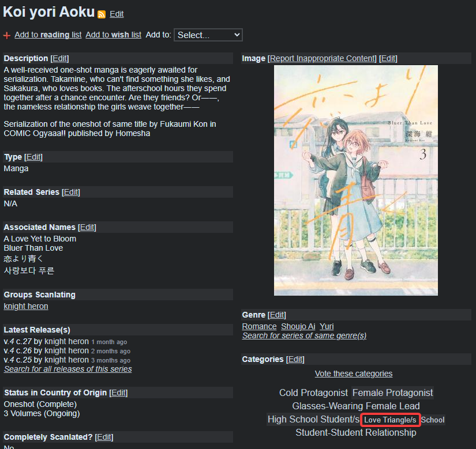The height and width of the screenshot is (449, 476).
Task: Open the Edit link beside the title
Action: click(117, 14)
